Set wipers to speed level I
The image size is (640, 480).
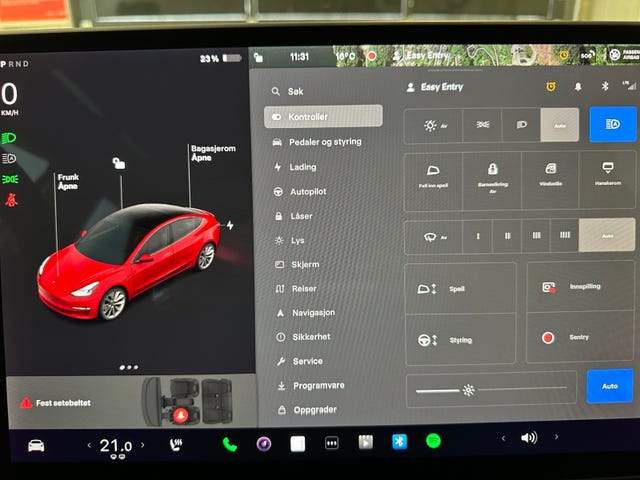[478, 236]
